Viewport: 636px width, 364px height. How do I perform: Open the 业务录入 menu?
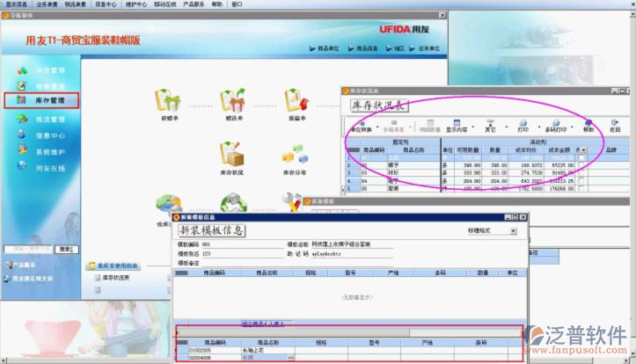pyautogui.click(x=48, y=4)
